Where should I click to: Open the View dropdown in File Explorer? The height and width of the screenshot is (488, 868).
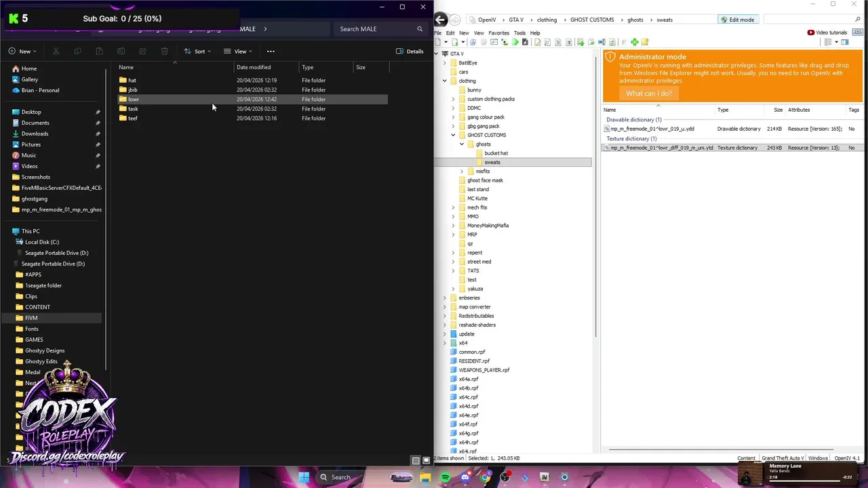click(238, 52)
